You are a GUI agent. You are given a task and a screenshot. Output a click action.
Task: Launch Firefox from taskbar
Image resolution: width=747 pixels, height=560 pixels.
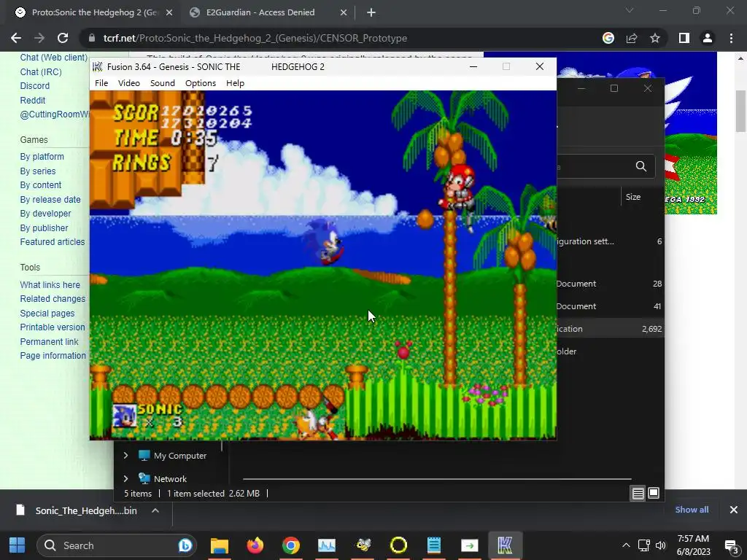255,545
